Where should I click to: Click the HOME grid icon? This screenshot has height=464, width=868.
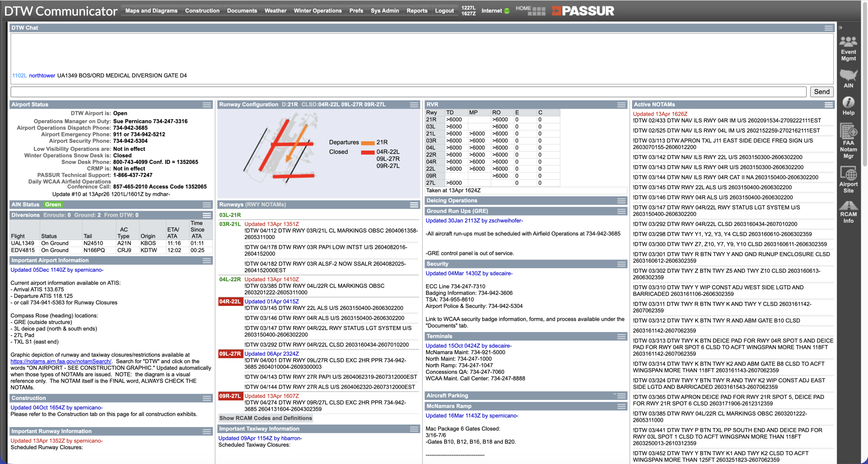pos(536,12)
